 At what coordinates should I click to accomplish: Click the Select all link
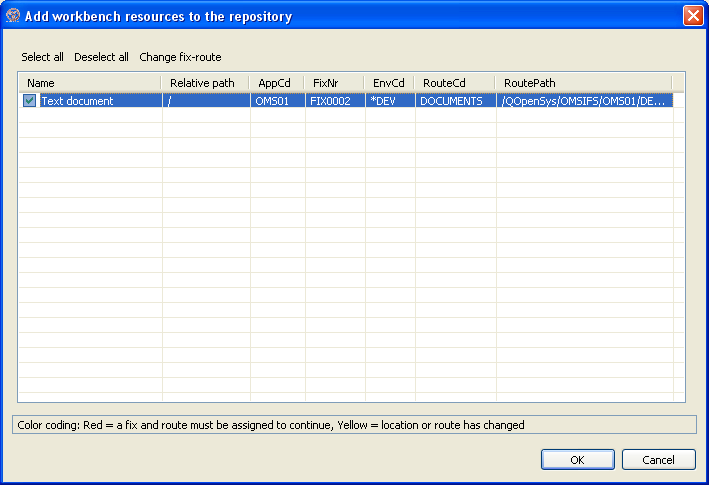(42, 57)
